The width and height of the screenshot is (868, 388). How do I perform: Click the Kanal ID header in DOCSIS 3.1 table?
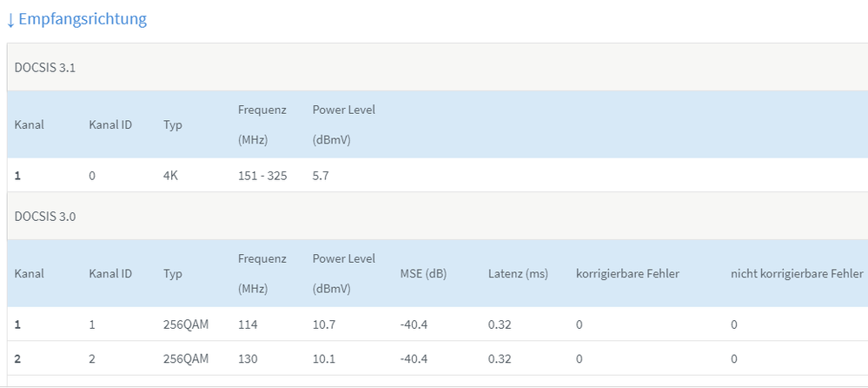[110, 124]
